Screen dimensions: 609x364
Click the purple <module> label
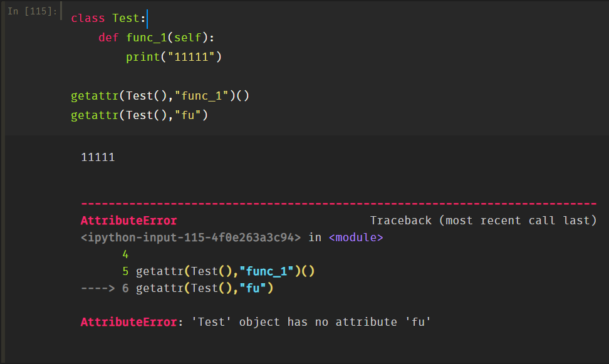coord(355,237)
